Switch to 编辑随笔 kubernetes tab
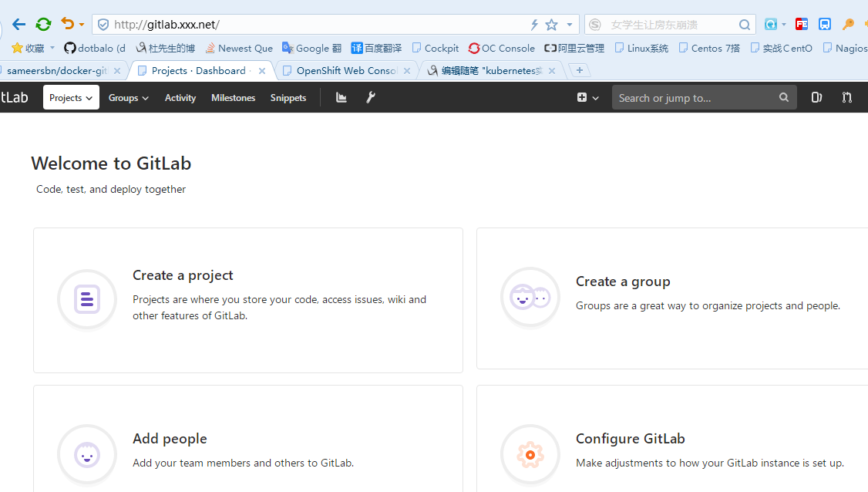Viewport: 868px width, 492px height. pos(486,70)
